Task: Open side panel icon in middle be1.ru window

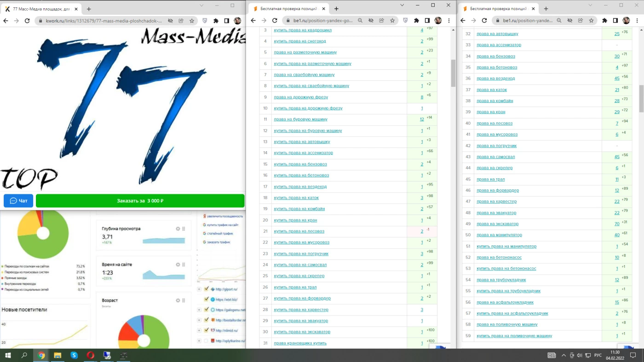Action: pos(427,21)
